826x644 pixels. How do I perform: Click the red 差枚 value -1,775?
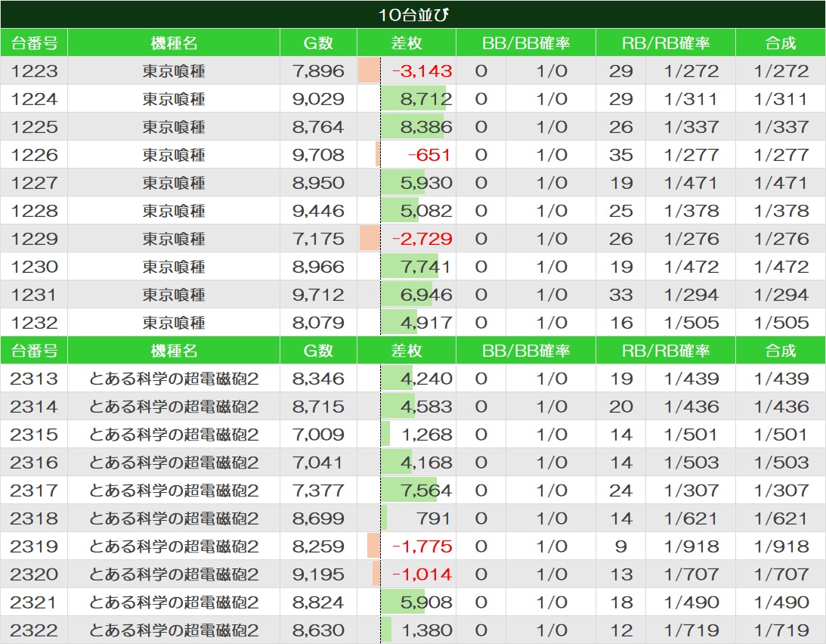pyautogui.click(x=422, y=546)
